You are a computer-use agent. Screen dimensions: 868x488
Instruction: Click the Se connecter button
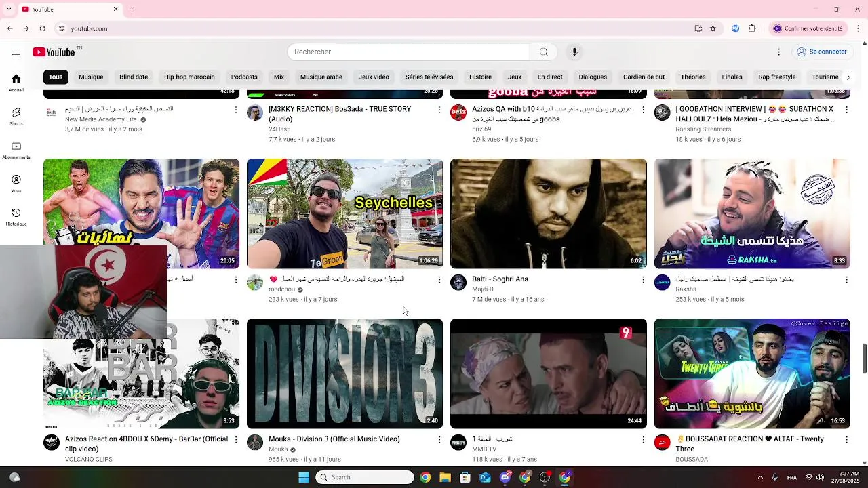[822, 52]
